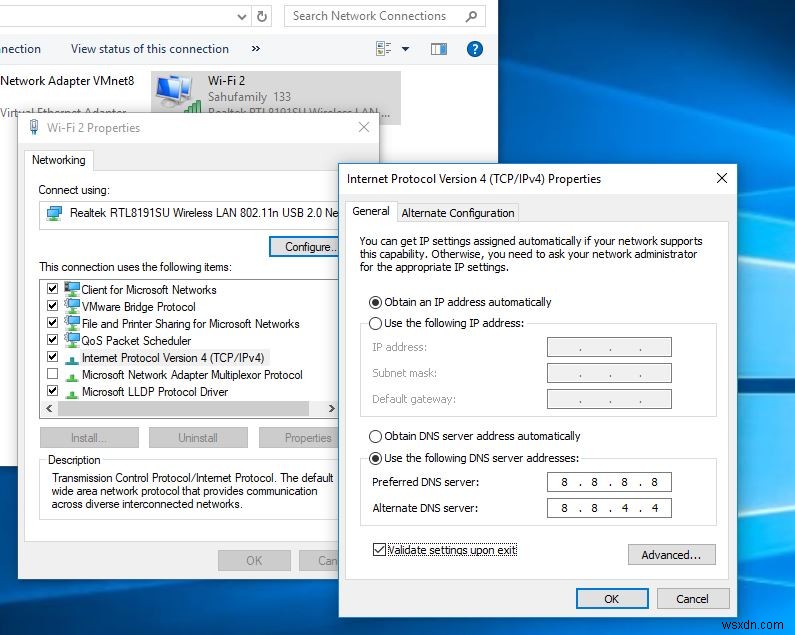Select Microsoft LLDP Protocol Driver row text

pos(155,392)
